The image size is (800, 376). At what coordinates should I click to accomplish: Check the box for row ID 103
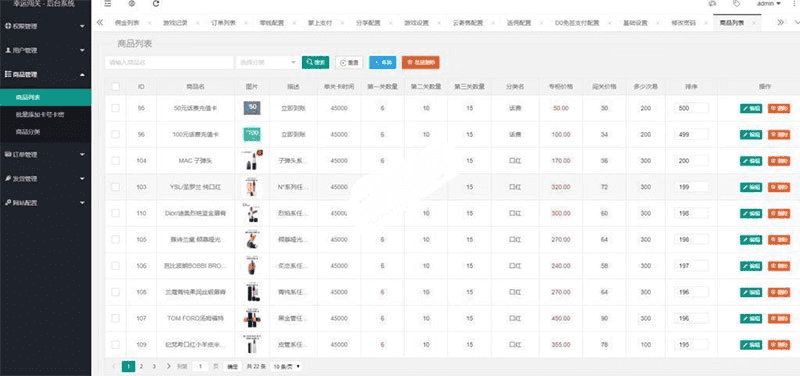tap(116, 187)
